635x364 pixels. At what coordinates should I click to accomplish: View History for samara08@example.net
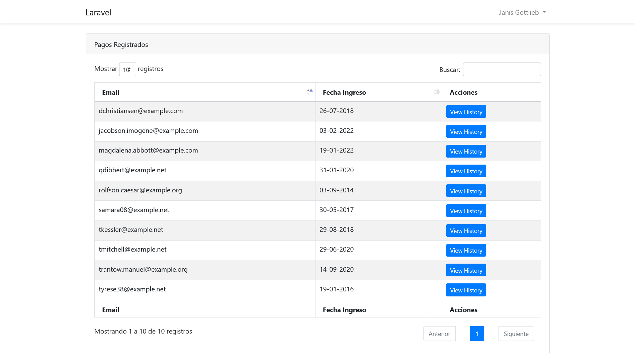466,210
